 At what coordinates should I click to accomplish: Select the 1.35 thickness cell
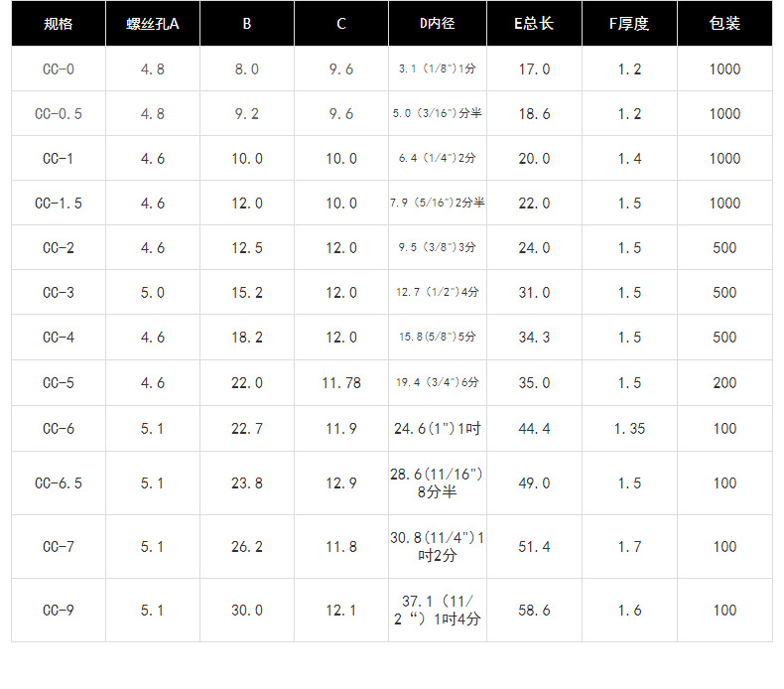(629, 429)
